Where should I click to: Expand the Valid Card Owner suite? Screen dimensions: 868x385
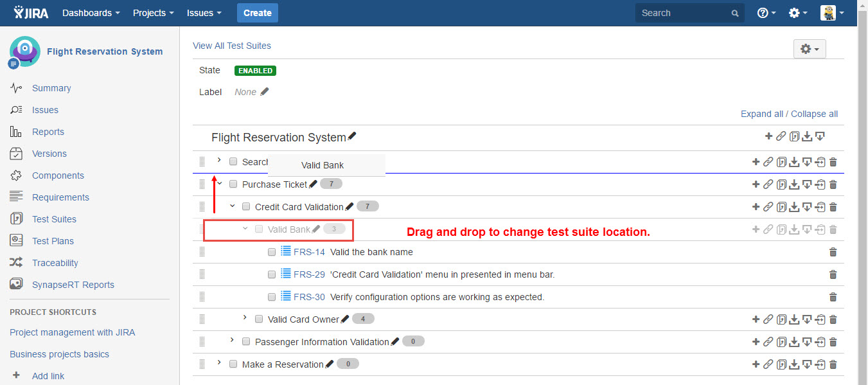point(245,318)
